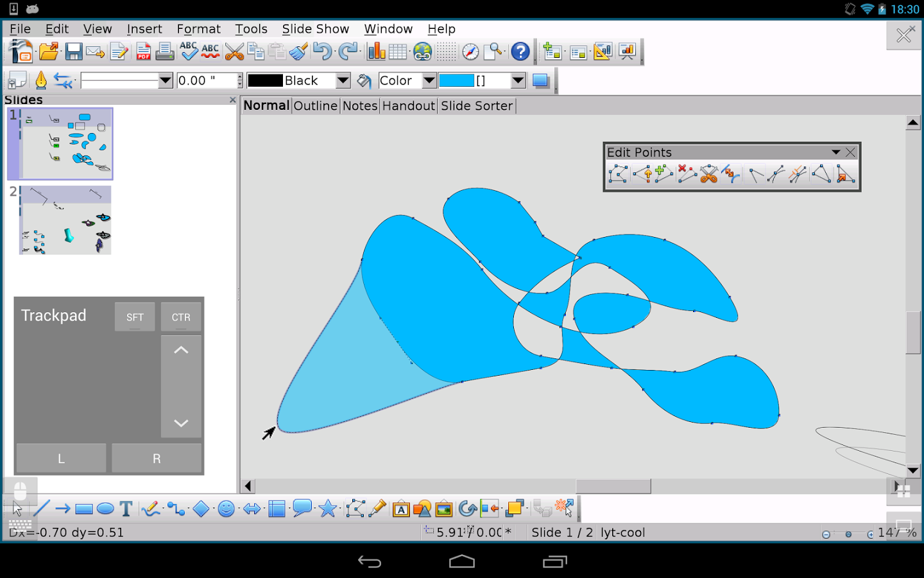924x578 pixels.
Task: Open the Insert Chart icon
Action: click(376, 51)
